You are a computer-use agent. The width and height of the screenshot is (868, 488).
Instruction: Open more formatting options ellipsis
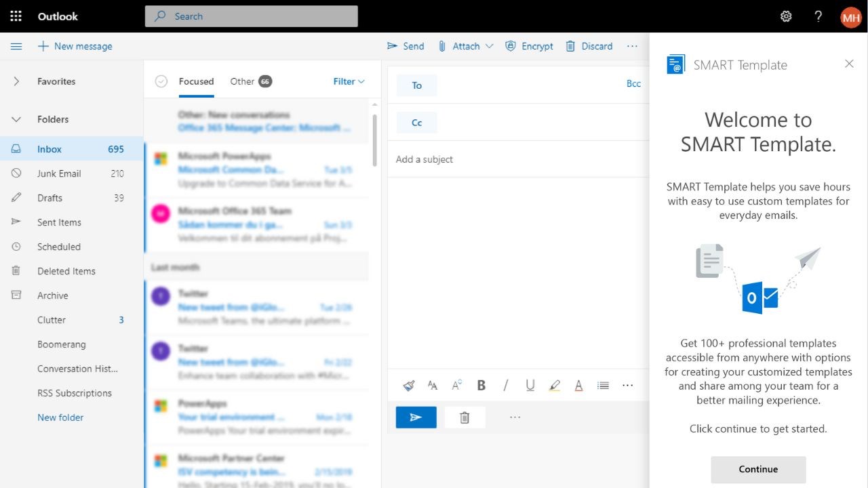pyautogui.click(x=628, y=386)
